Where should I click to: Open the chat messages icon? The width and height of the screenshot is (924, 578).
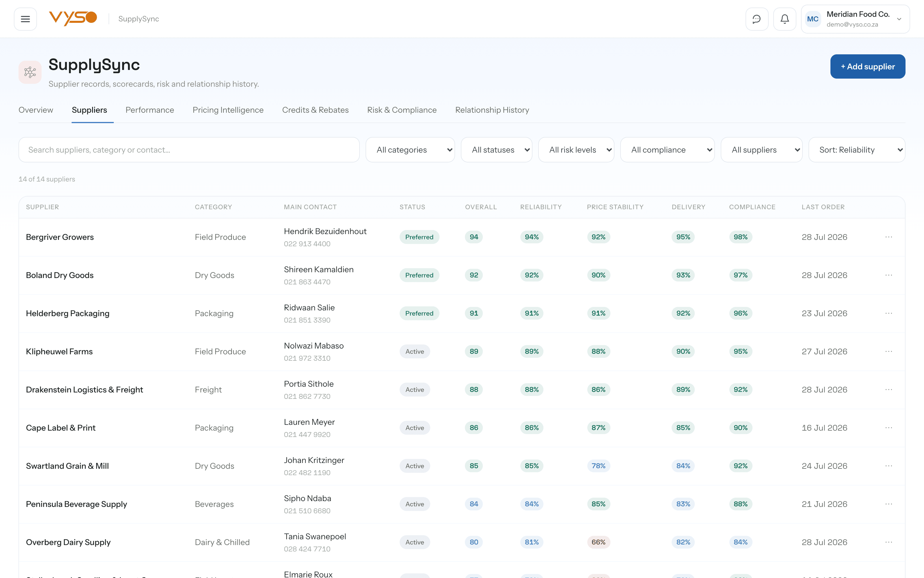tap(757, 19)
